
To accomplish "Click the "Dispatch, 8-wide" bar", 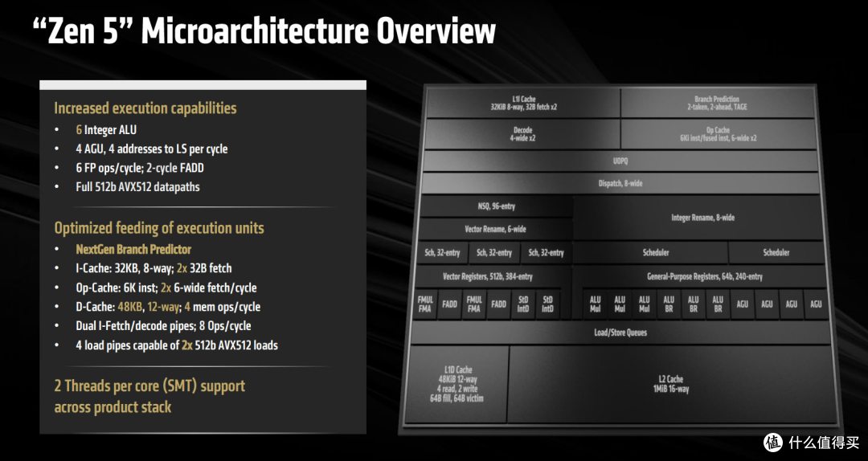I will point(620,183).
